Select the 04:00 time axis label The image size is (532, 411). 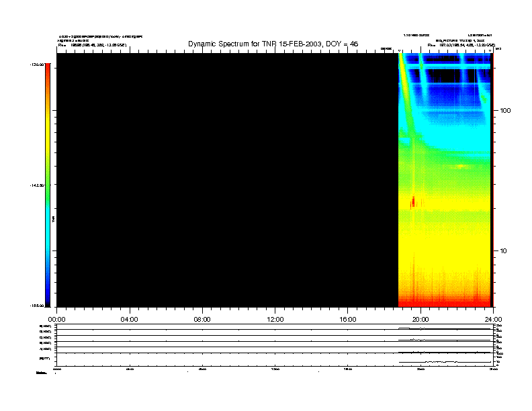tap(129, 320)
